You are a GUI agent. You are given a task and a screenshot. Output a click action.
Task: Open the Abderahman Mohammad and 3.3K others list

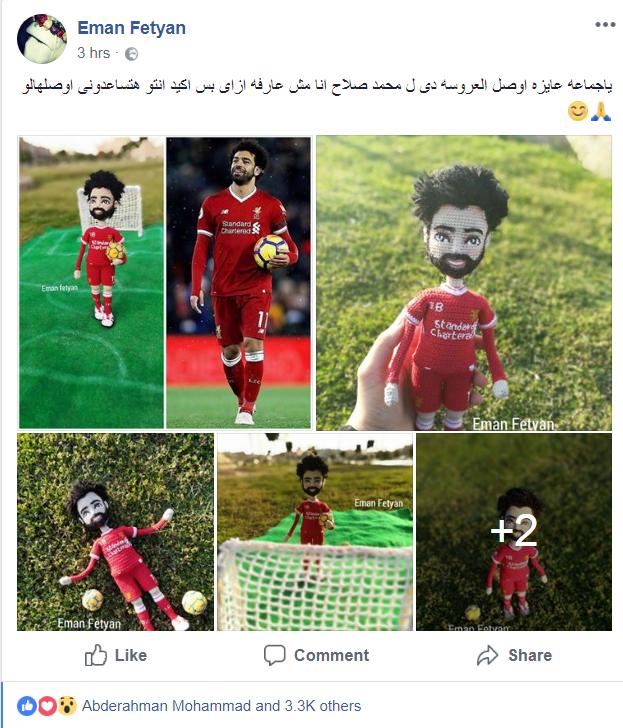coord(221,706)
